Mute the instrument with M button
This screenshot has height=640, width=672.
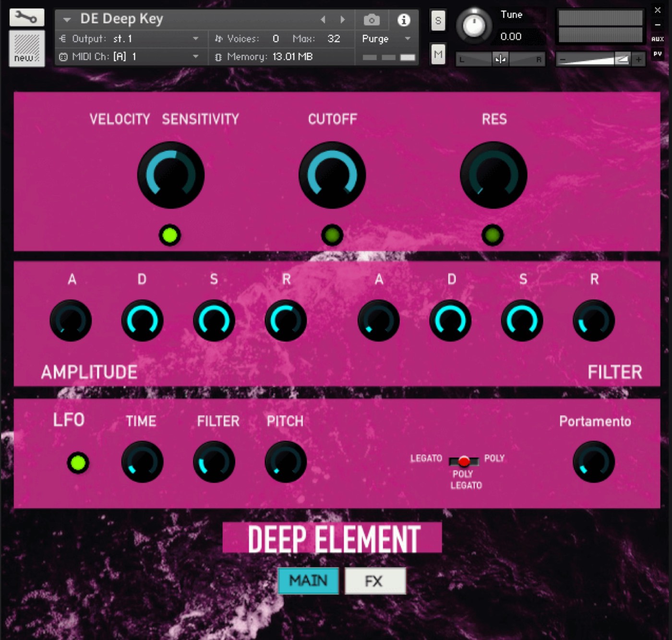438,54
